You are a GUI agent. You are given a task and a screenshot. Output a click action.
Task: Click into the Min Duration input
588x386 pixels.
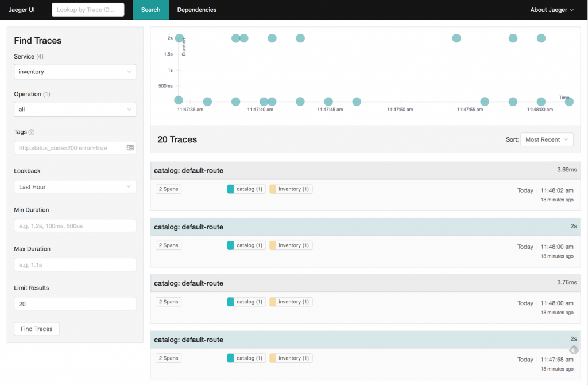point(75,226)
